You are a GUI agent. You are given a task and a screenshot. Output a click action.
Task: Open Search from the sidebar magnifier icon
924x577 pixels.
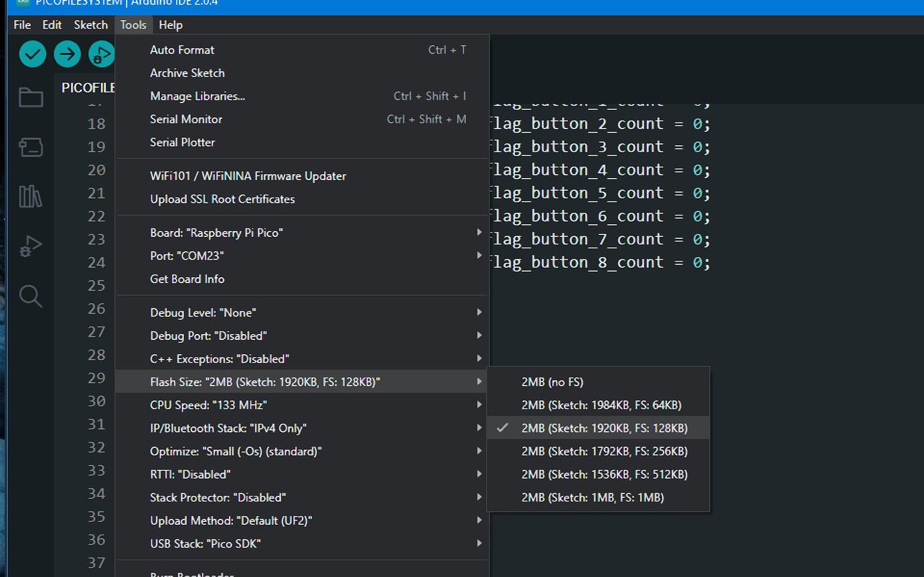click(30, 296)
